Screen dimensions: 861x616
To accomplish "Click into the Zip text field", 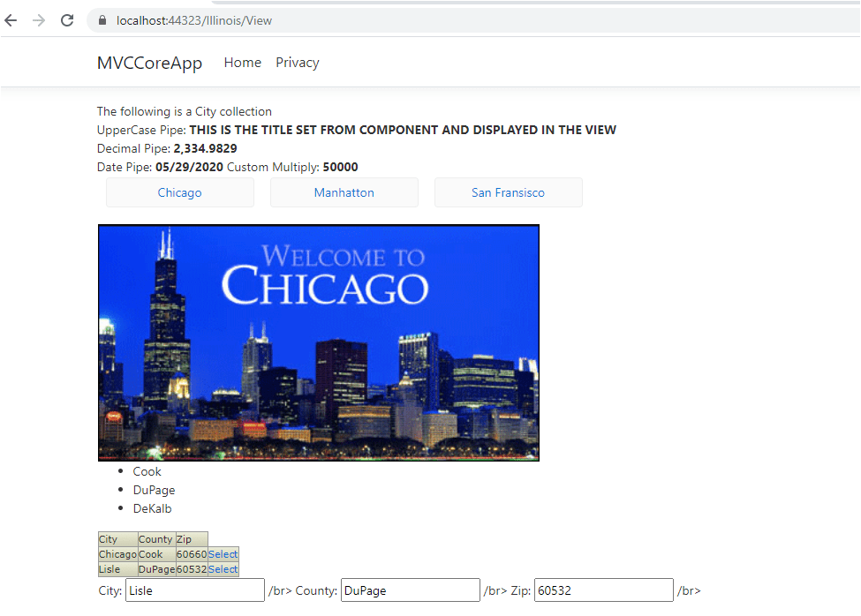I will pos(604,590).
